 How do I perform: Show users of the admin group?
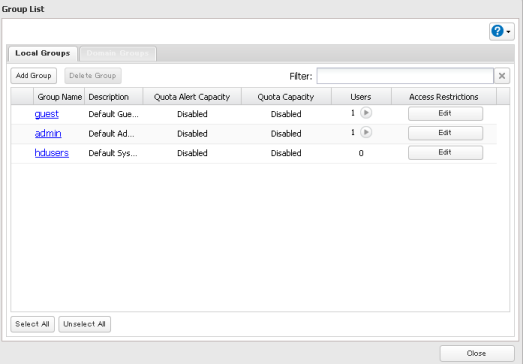coord(366,132)
